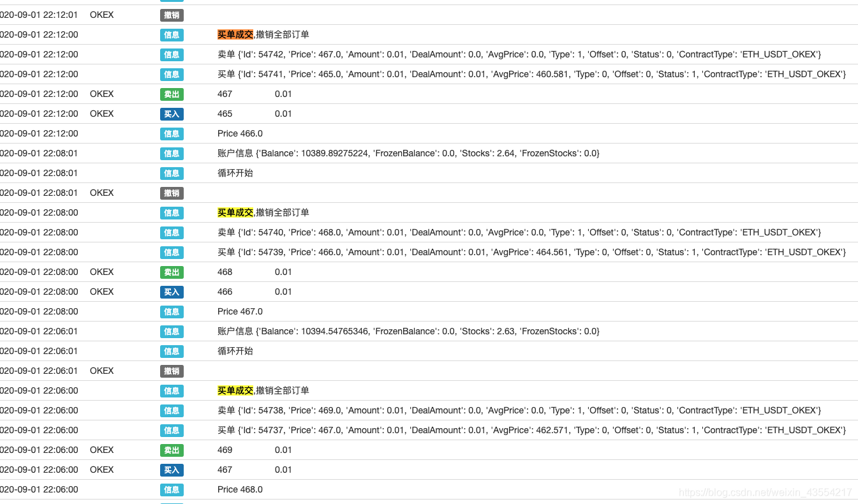
Task: Select the account info with Balance 10394.54765346
Action: 408,331
